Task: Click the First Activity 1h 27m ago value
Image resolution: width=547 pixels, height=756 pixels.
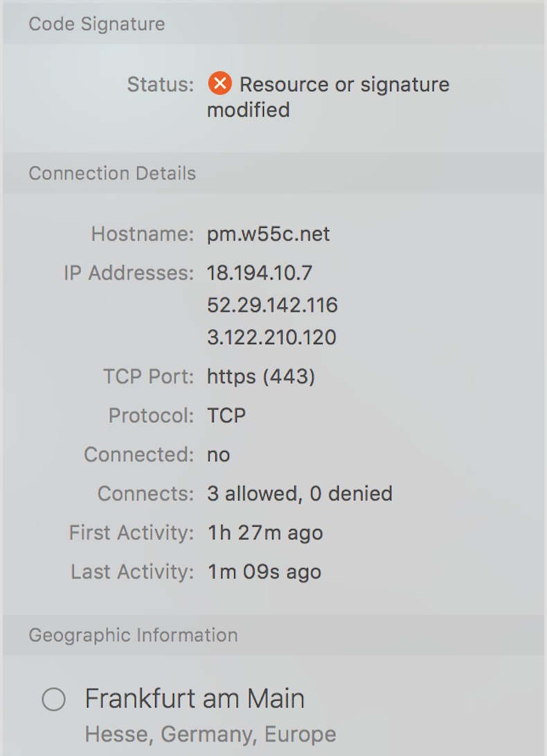Action: point(264,533)
